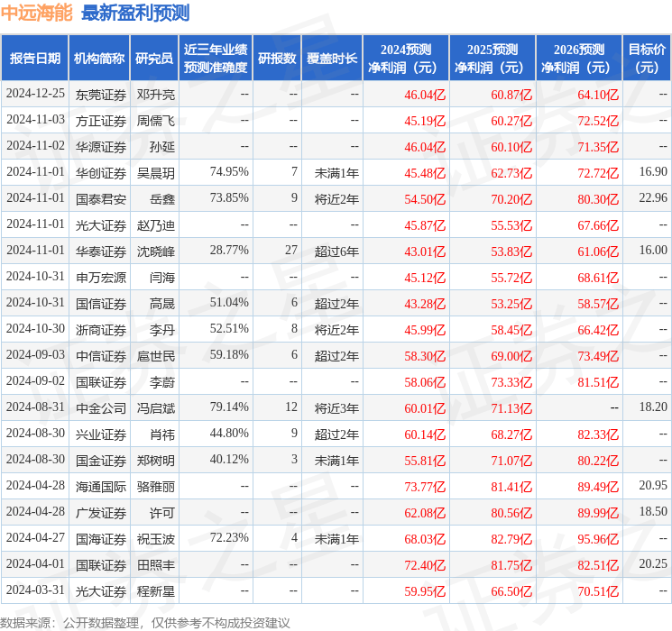This screenshot has width=672, height=631.
Task: Select the 浙商证券 institution cell
Action: pyautogui.click(x=101, y=330)
